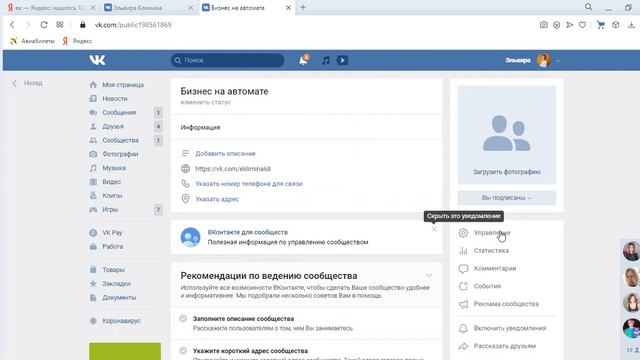This screenshot has height=360, width=640.
Task: Go back with browser back arrow
Action: tap(12, 25)
